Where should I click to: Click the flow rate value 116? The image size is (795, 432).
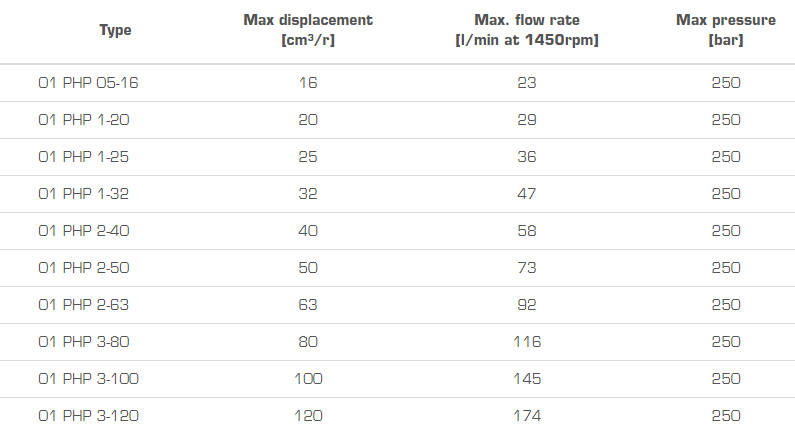(x=527, y=342)
